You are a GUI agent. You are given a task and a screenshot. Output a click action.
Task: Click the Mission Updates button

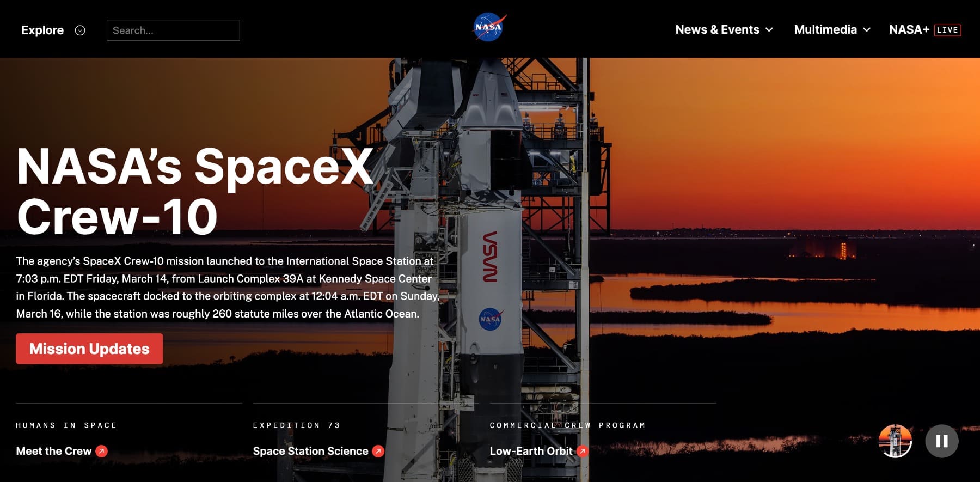(x=89, y=349)
